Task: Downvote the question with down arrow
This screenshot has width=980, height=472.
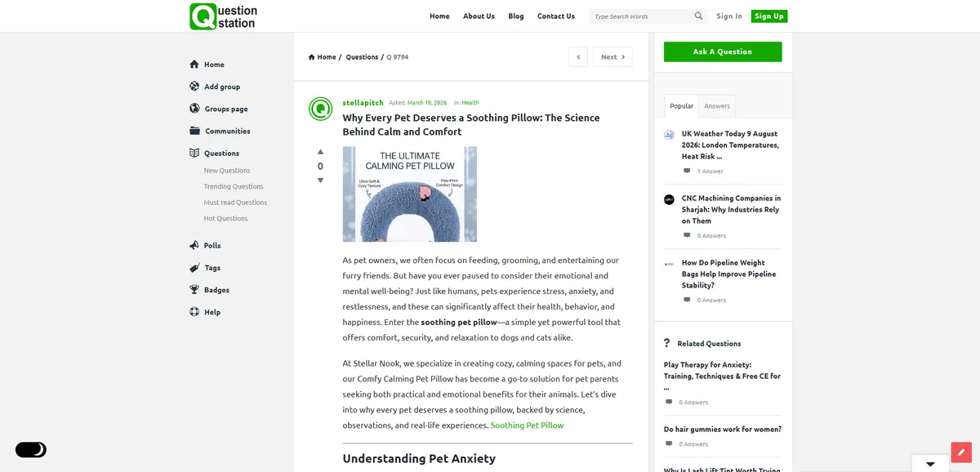Action: click(x=320, y=180)
